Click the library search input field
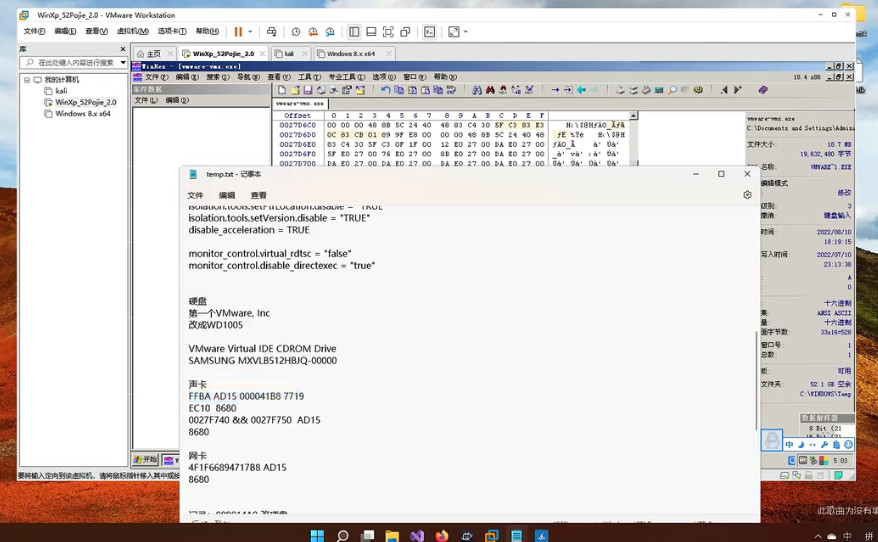 69,62
